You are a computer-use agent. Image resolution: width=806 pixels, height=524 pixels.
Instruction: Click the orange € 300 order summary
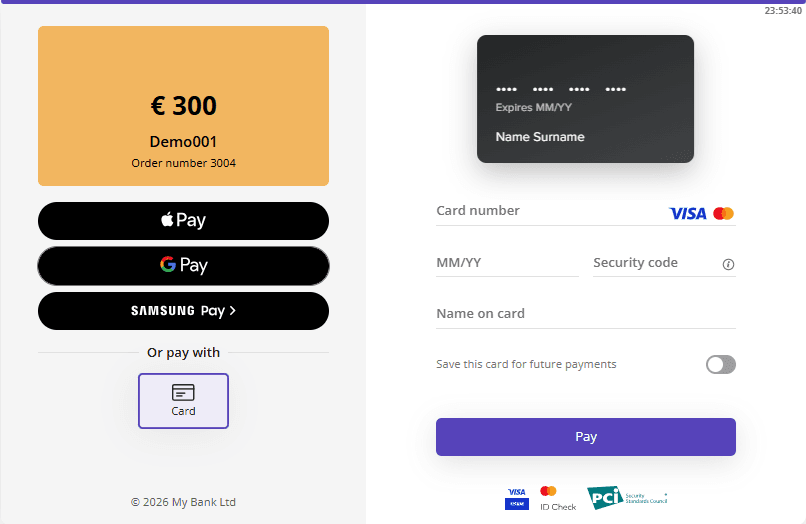coord(183,106)
